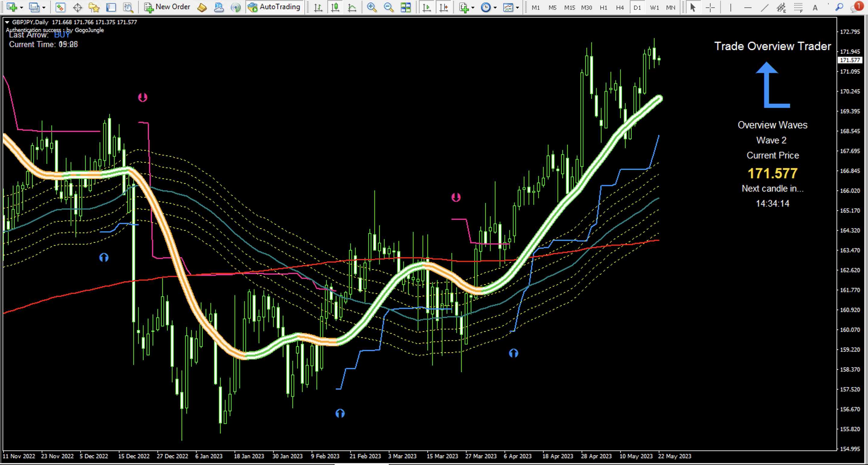Open the Market Watch window icon
Image resolution: width=868 pixels, height=465 pixels.
(60, 7)
